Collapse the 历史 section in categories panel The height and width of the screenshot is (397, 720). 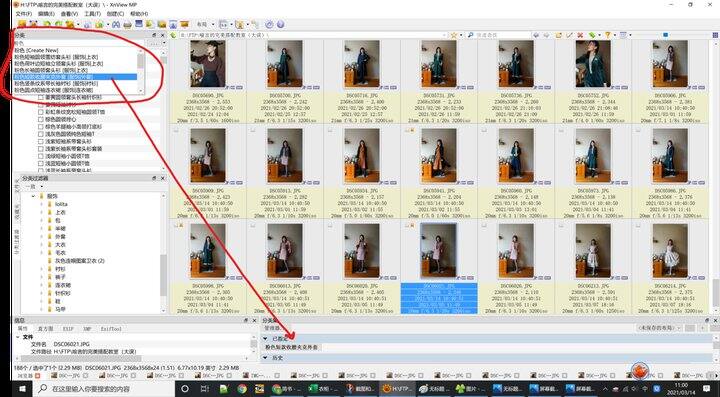point(265,358)
